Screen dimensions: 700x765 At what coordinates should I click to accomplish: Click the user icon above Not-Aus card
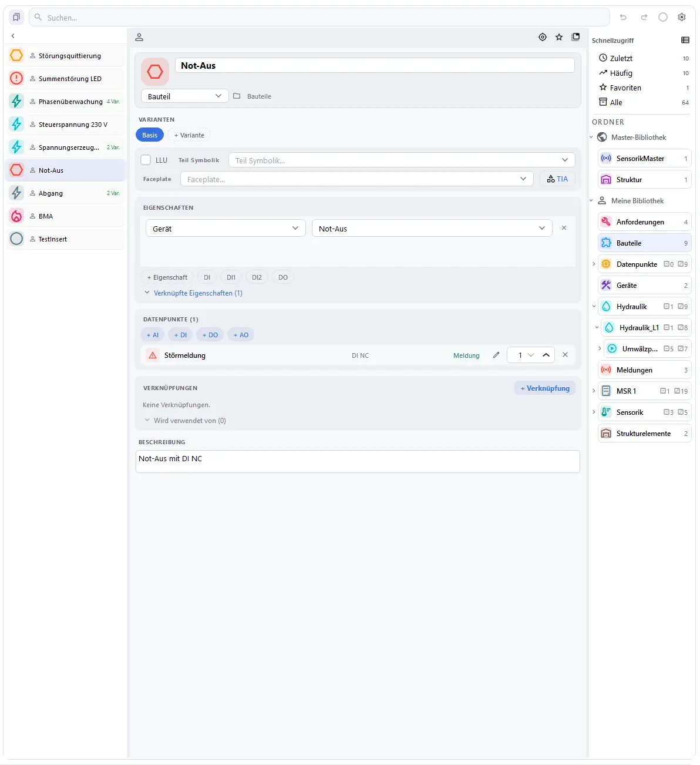pyautogui.click(x=139, y=37)
